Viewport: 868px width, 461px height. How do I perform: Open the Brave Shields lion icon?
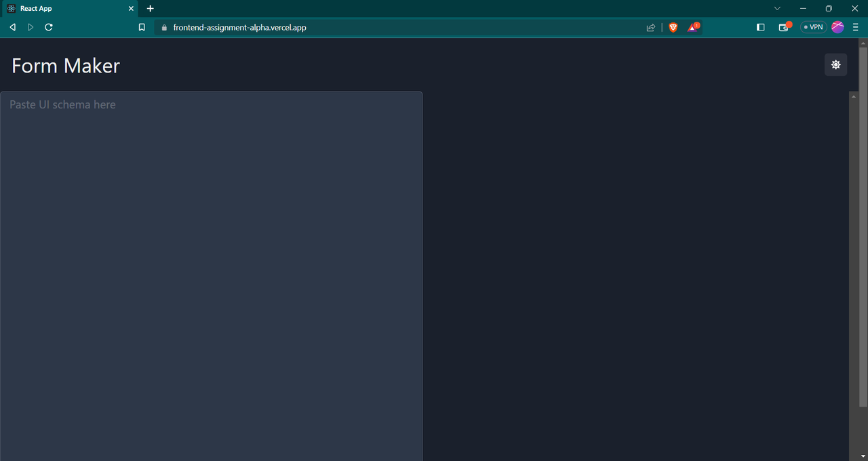point(673,27)
